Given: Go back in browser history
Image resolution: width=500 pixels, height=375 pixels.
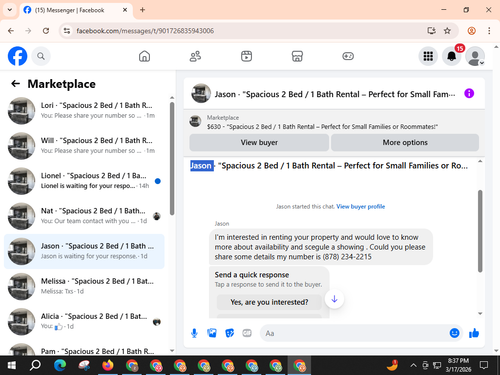Looking at the screenshot, I should coord(11,31).
